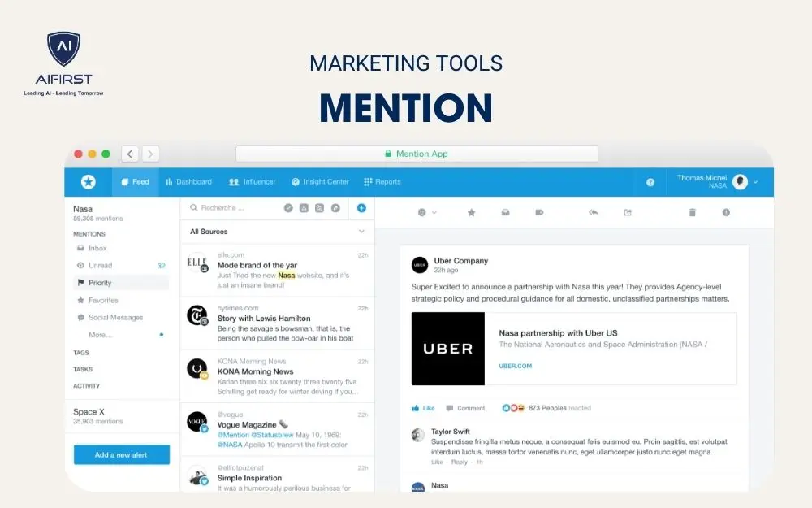Image resolution: width=812 pixels, height=508 pixels.
Task: Select the Space X alert
Action: (98, 415)
